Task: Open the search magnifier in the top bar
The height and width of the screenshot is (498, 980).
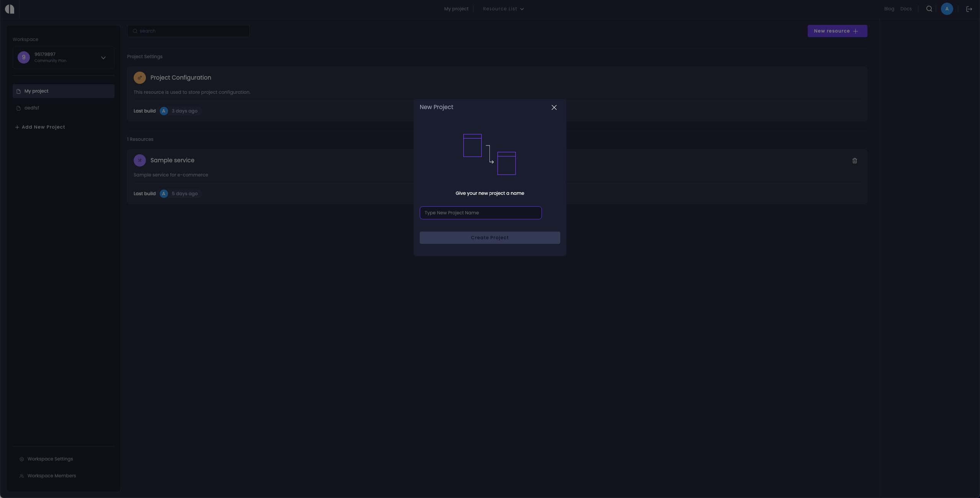Action: (928, 9)
